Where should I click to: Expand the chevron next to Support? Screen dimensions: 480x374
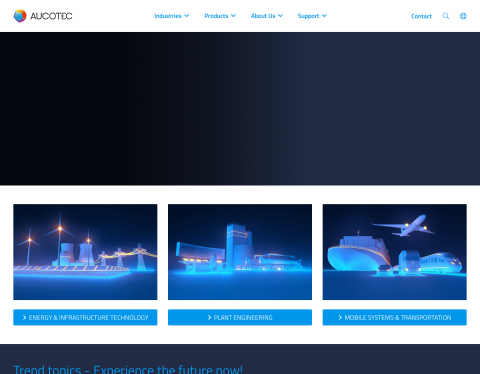[x=324, y=16]
